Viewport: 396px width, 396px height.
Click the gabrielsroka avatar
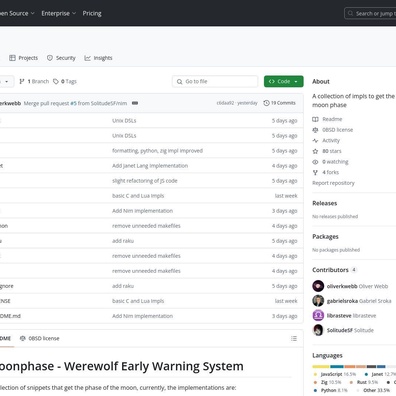pyautogui.click(x=318, y=301)
